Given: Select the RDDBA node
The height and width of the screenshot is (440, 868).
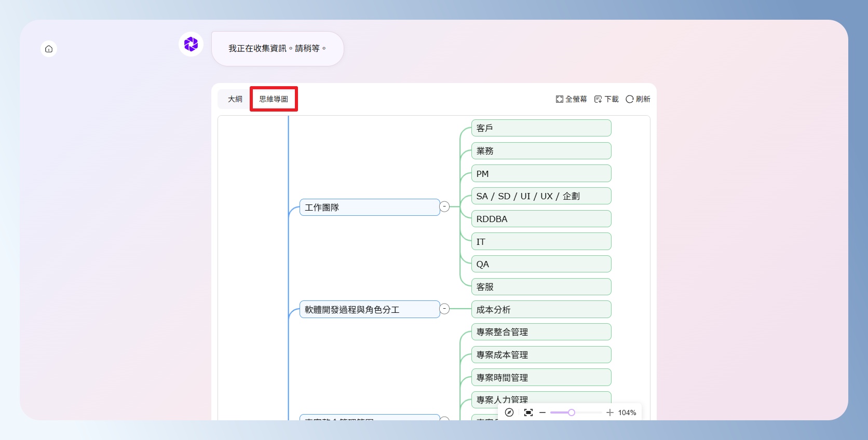Looking at the screenshot, I should pyautogui.click(x=541, y=219).
